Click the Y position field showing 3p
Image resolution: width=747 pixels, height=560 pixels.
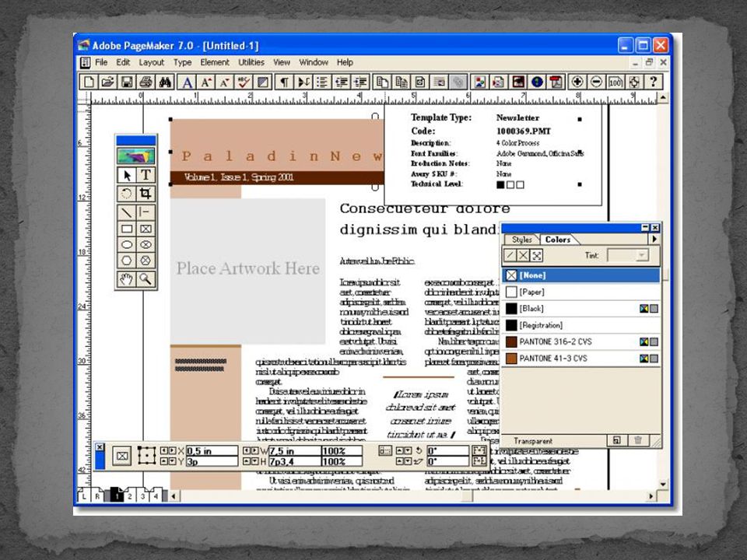click(x=212, y=461)
